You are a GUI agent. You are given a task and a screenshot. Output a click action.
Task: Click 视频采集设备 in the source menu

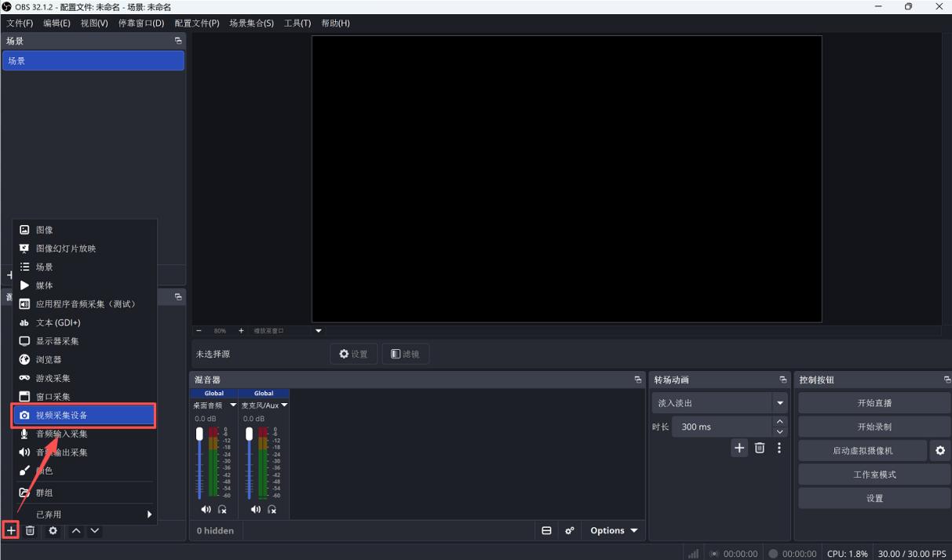tap(85, 416)
